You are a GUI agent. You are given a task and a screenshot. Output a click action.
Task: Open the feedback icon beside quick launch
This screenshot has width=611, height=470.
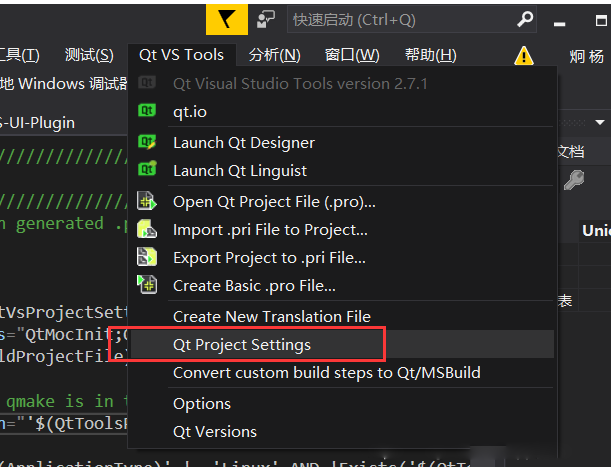266,19
